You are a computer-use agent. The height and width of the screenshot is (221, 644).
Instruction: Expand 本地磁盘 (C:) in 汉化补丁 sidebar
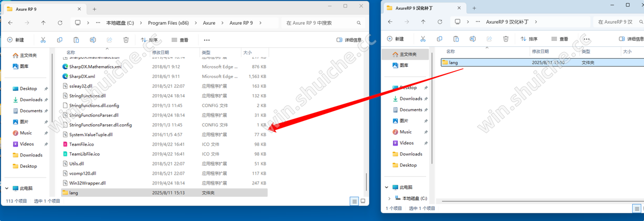click(389, 198)
